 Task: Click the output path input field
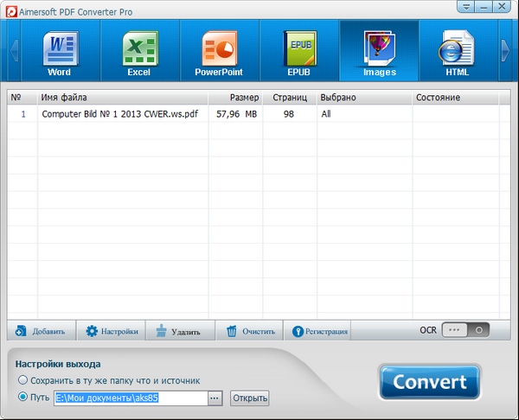[x=131, y=398]
